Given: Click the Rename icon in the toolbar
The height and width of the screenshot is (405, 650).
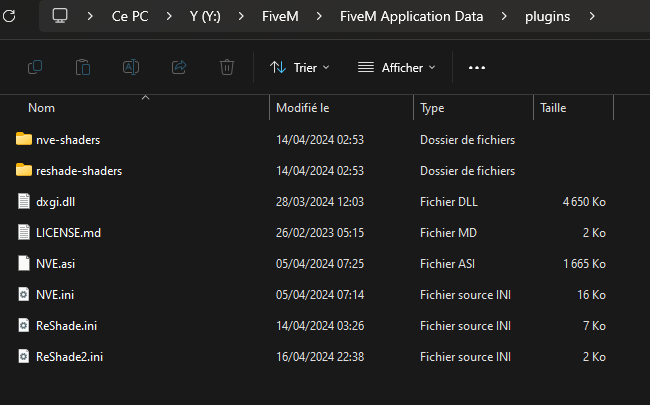Looking at the screenshot, I should (131, 67).
